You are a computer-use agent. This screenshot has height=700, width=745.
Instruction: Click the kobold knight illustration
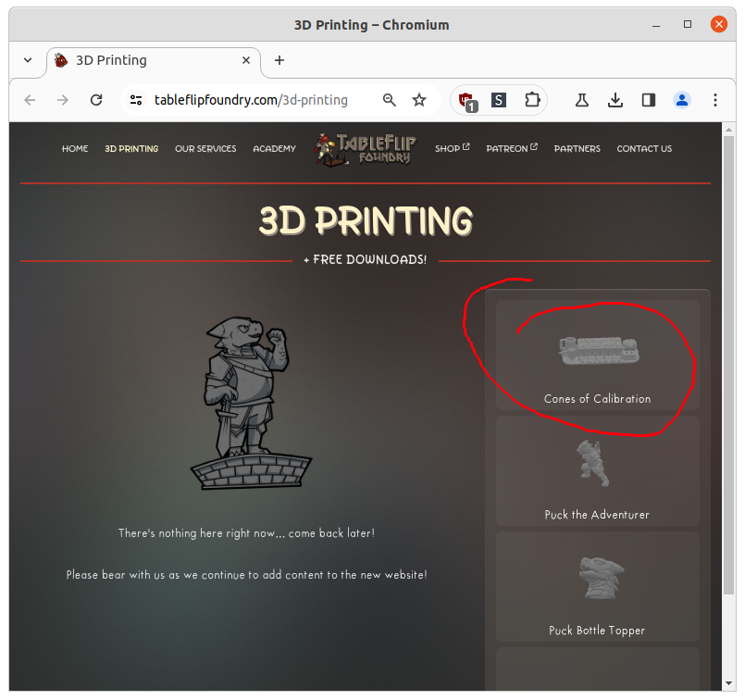tap(251, 403)
